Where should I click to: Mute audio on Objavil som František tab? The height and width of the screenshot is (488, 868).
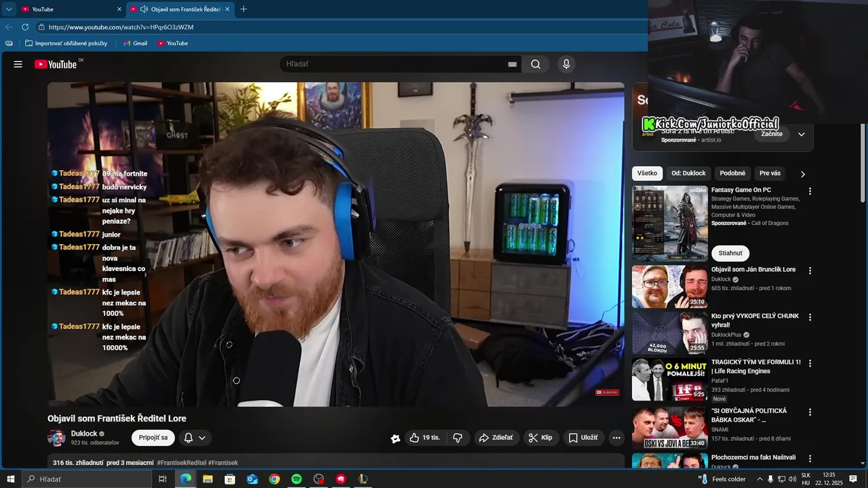[x=144, y=9]
